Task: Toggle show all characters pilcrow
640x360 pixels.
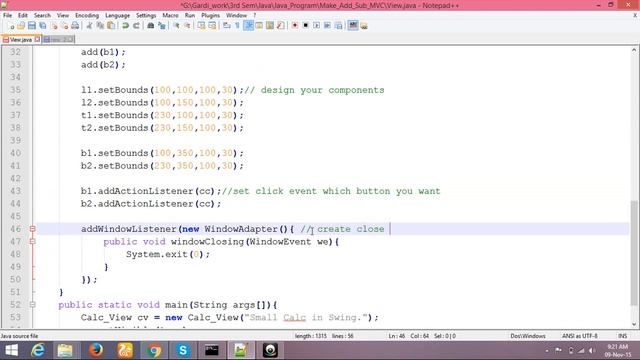Action: (237, 26)
